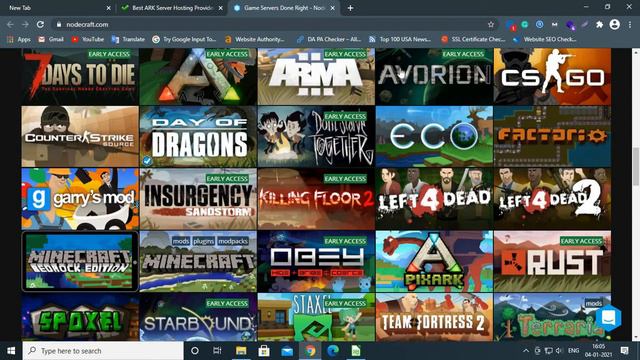Open a new browser tab
Viewport: 640px width, 360px height.
[x=350, y=8]
